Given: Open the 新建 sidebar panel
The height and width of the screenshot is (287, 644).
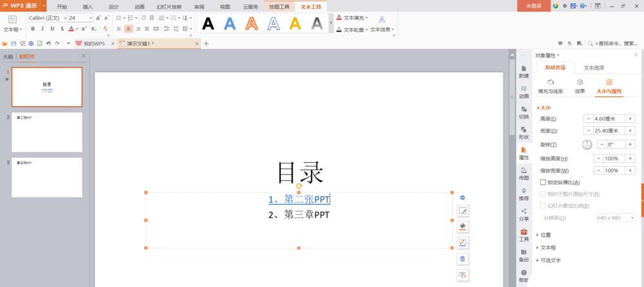Looking at the screenshot, I should (x=524, y=72).
